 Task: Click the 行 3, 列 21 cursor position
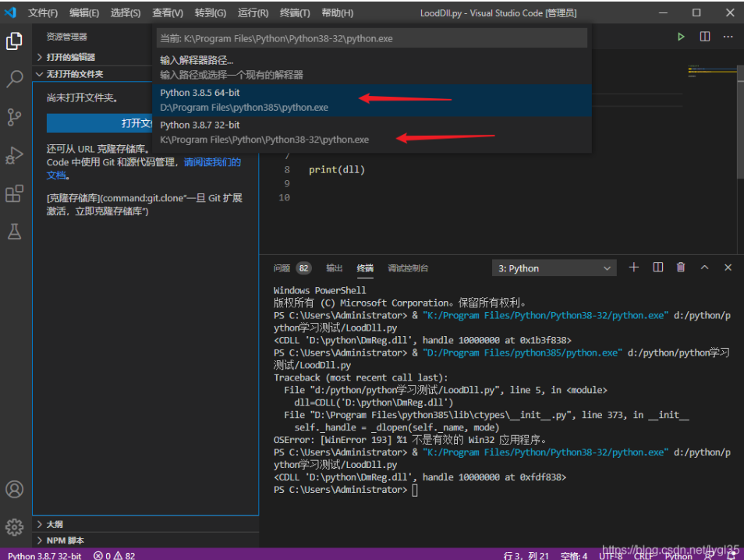pyautogui.click(x=526, y=556)
